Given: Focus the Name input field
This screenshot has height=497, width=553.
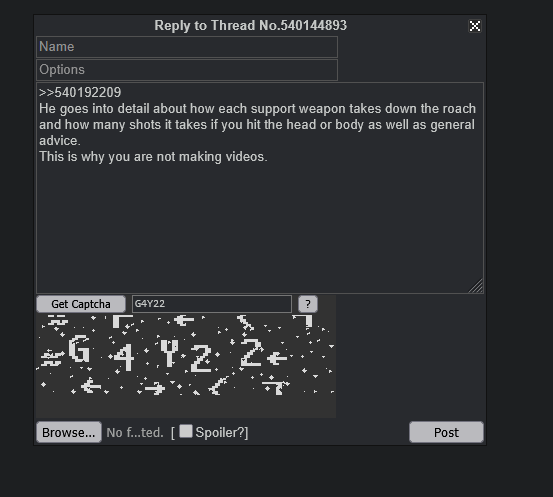Looking at the screenshot, I should (x=187, y=47).
